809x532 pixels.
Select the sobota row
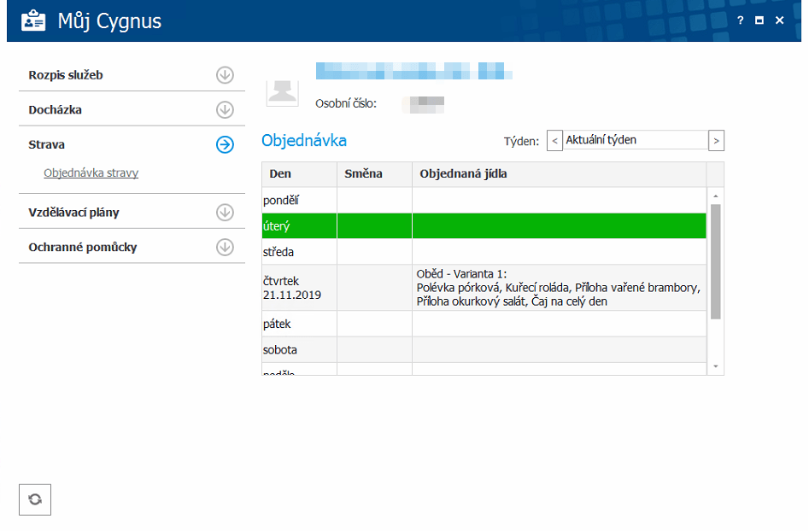484,349
